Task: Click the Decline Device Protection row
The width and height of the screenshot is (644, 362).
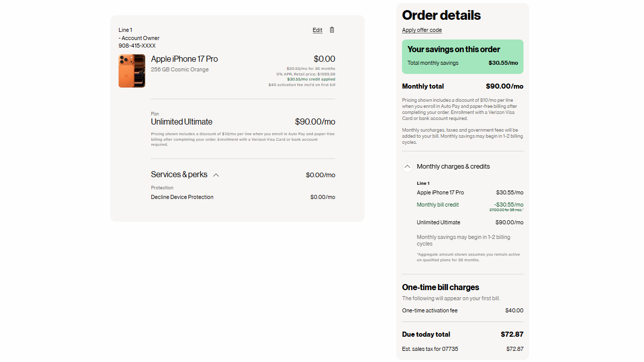Action: (182, 197)
